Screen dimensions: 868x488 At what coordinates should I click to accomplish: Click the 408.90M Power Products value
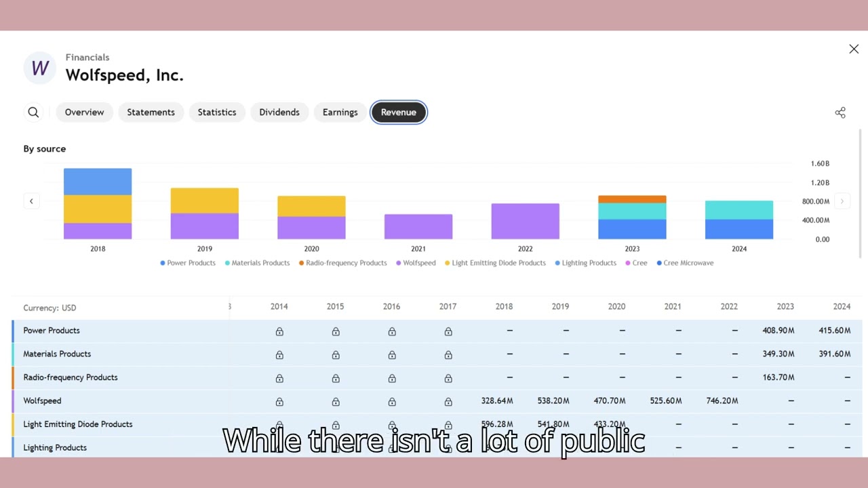[778, 331]
